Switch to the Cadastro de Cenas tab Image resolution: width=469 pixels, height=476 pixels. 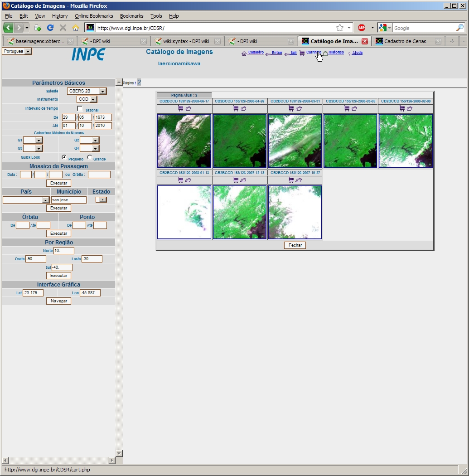[x=405, y=41]
